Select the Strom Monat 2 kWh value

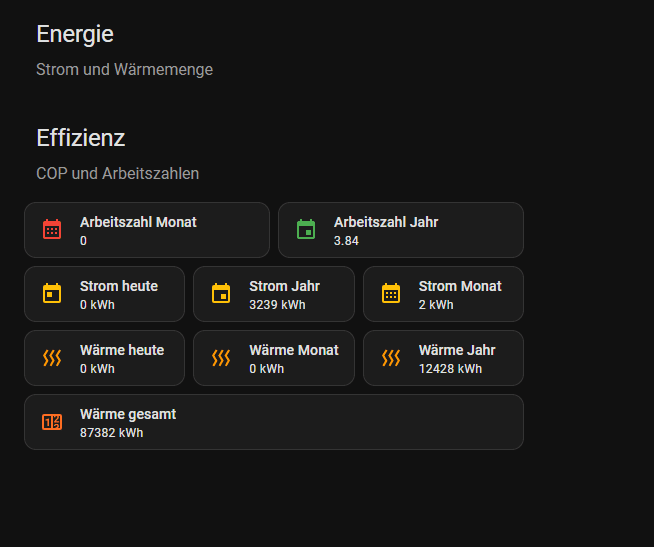pos(436,305)
